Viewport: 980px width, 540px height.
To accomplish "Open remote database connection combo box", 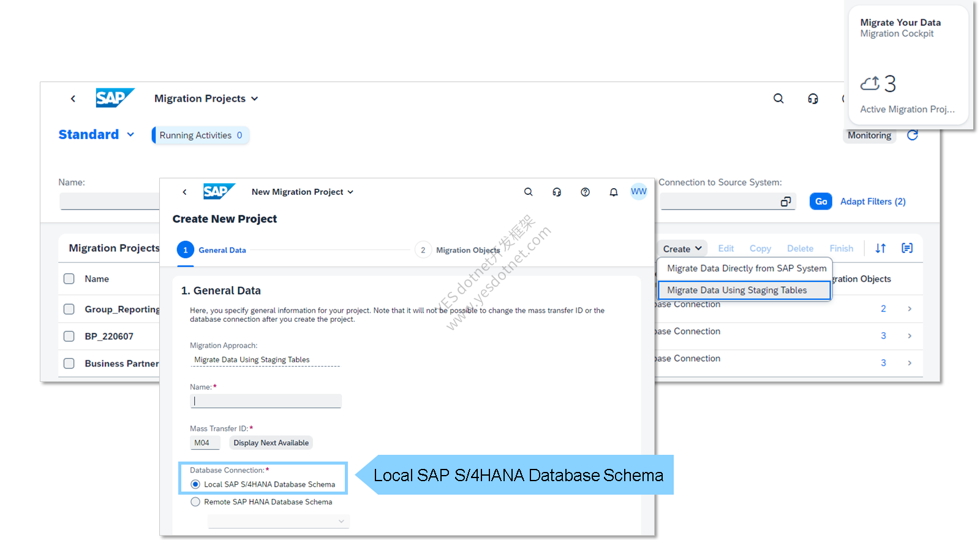I will (279, 521).
